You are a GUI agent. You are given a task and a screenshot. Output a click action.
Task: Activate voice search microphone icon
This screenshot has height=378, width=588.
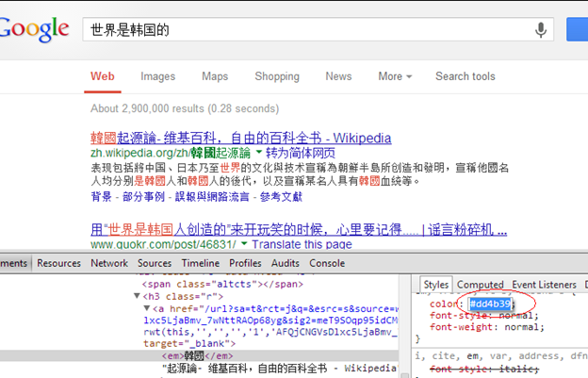(540, 29)
